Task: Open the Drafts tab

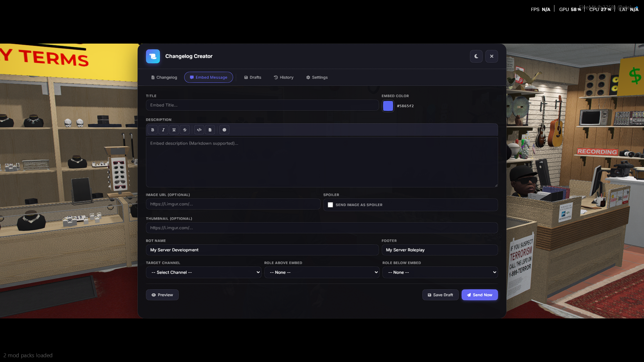Action: coord(253,77)
